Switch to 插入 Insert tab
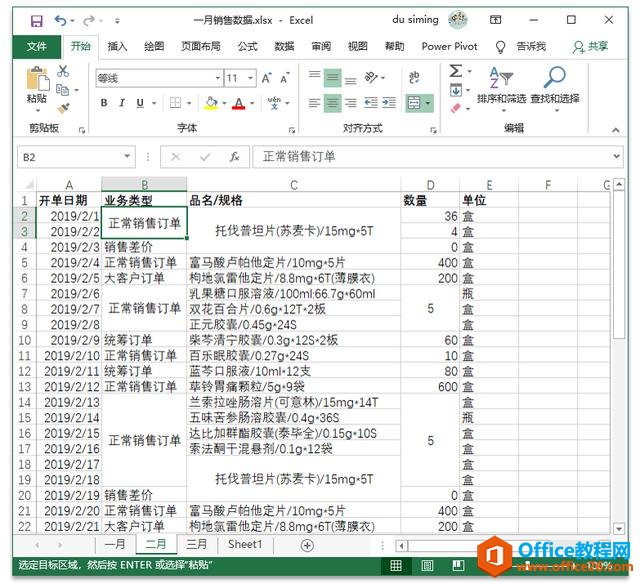The height and width of the screenshot is (584, 640). (117, 47)
